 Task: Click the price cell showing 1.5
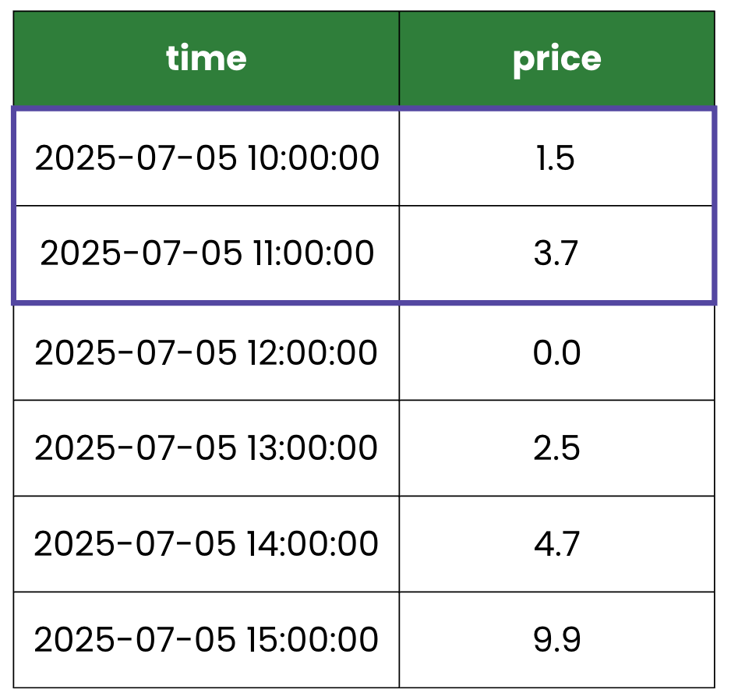click(x=556, y=158)
